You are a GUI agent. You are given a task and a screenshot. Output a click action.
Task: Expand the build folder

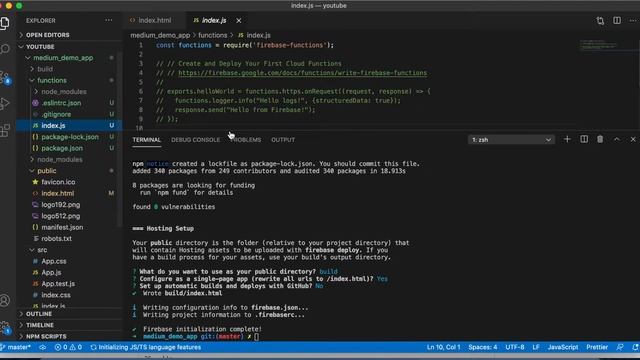point(45,69)
